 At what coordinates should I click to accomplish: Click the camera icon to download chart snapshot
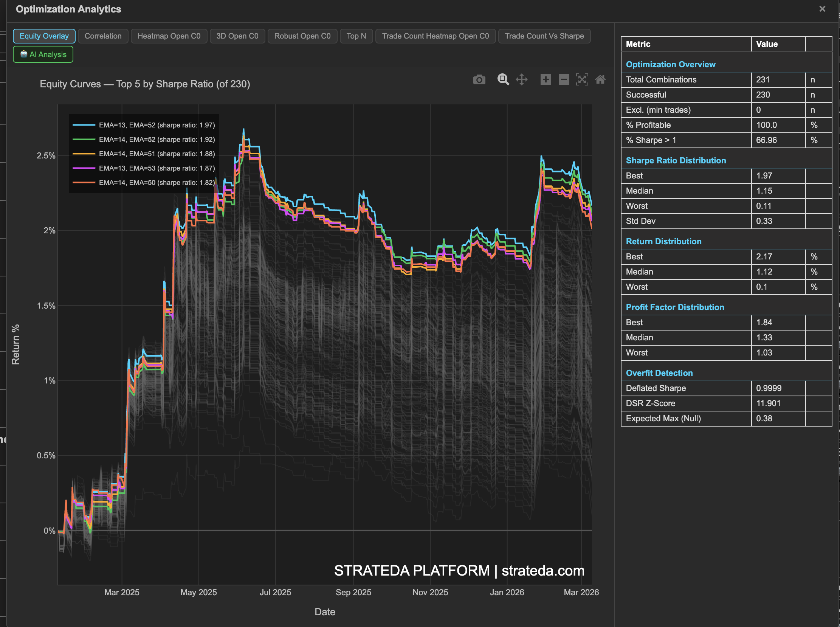tap(479, 80)
